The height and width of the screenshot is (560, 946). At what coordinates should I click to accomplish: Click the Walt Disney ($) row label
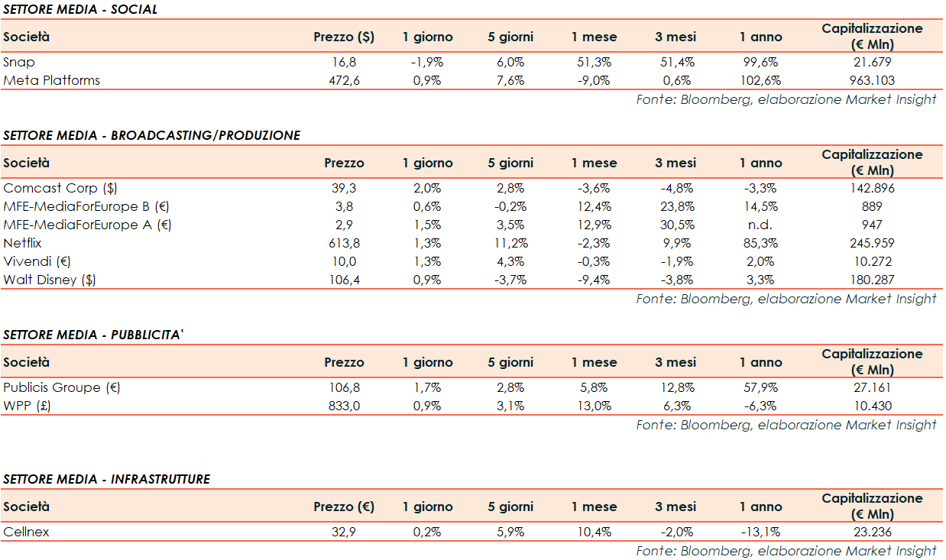[x=50, y=280]
